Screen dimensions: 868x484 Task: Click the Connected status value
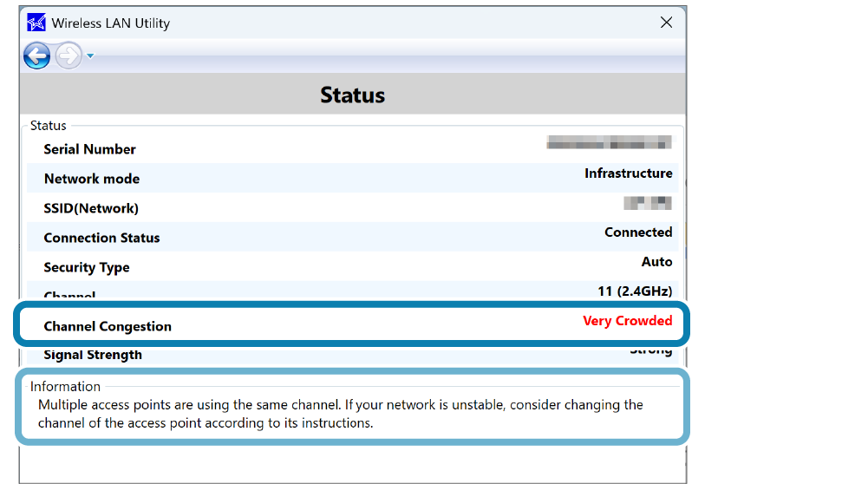[x=638, y=232]
